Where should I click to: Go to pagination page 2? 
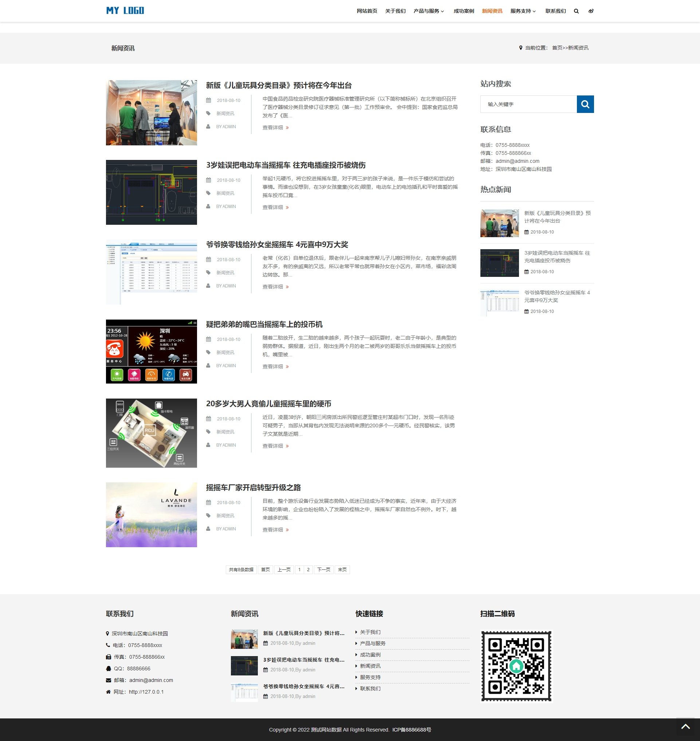click(308, 570)
